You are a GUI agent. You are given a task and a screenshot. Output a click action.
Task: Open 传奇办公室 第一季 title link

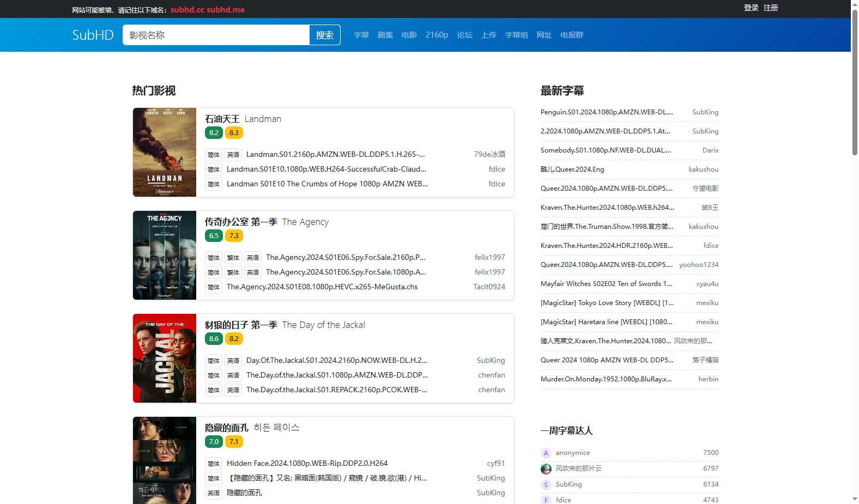pyautogui.click(x=241, y=222)
